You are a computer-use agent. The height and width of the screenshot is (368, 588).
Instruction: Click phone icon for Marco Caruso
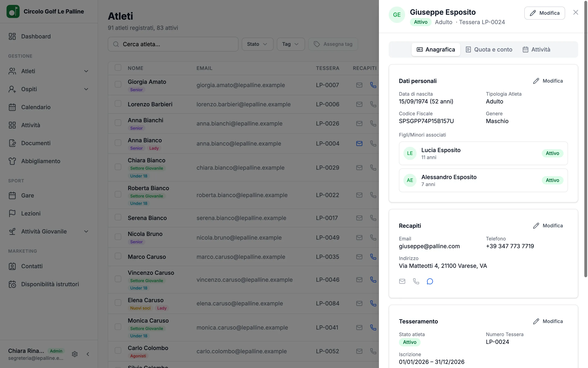pos(373,257)
